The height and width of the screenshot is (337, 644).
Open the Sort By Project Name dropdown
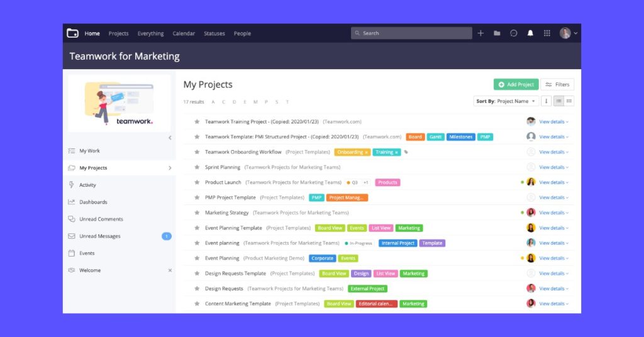506,101
